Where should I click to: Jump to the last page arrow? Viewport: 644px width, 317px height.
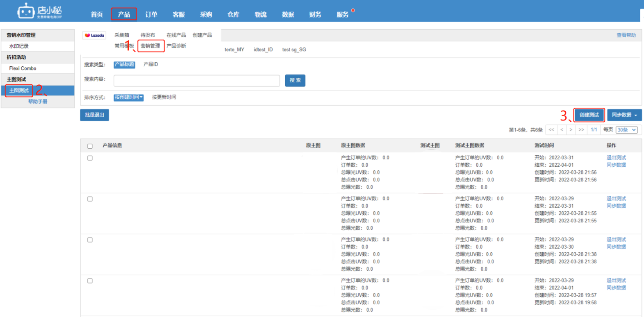coord(581,130)
